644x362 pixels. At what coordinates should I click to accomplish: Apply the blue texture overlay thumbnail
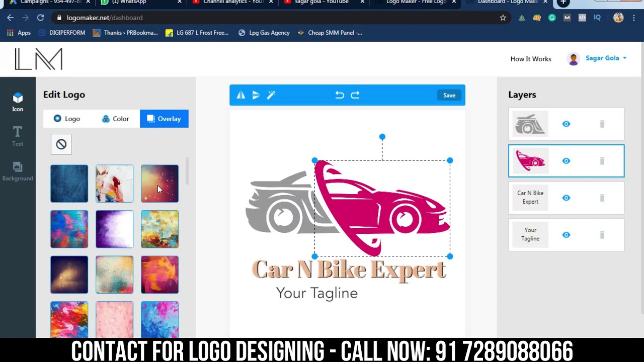69,184
